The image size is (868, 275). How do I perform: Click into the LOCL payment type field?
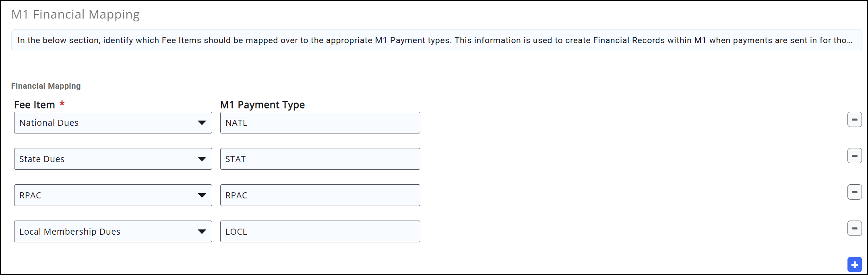[x=320, y=231]
